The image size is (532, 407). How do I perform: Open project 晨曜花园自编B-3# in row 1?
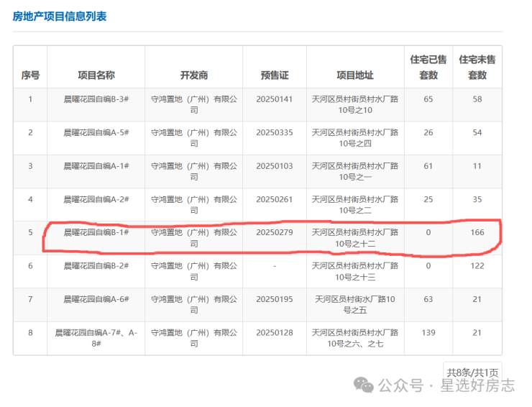96,99
